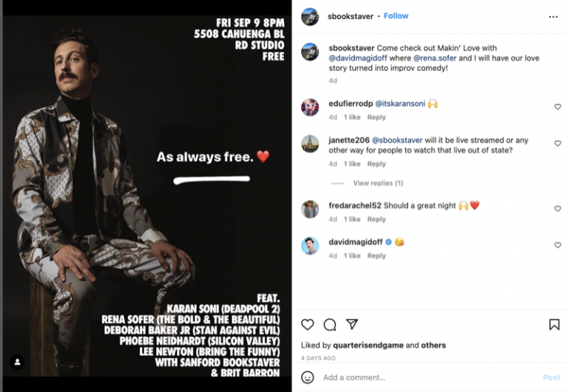Reply to davidmagidoff's comment

376,256
